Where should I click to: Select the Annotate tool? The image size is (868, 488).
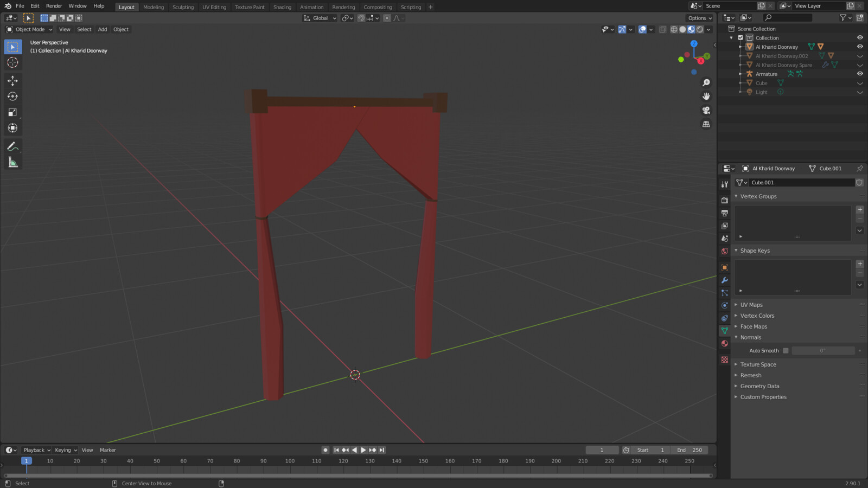(x=13, y=146)
